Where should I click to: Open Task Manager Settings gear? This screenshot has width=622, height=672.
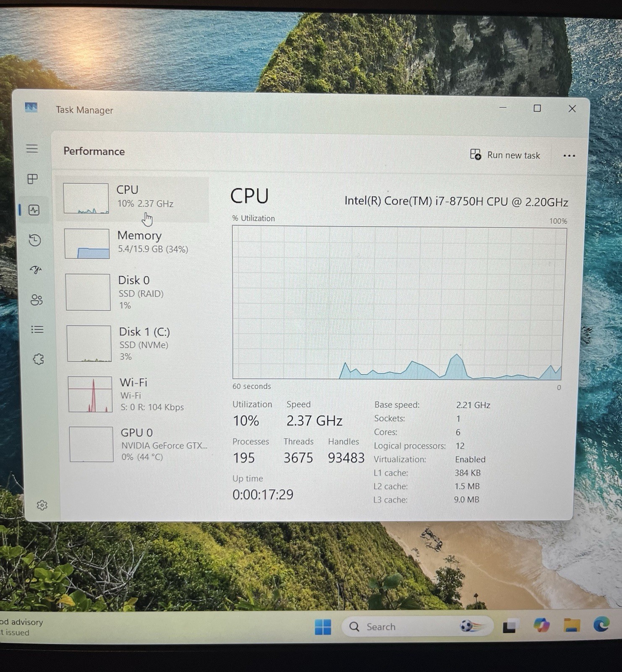42,505
